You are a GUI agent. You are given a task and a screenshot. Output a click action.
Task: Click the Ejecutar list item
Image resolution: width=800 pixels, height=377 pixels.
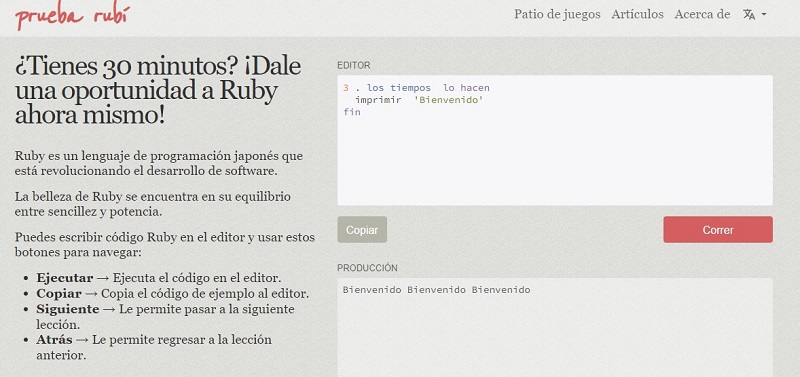[x=159, y=278]
